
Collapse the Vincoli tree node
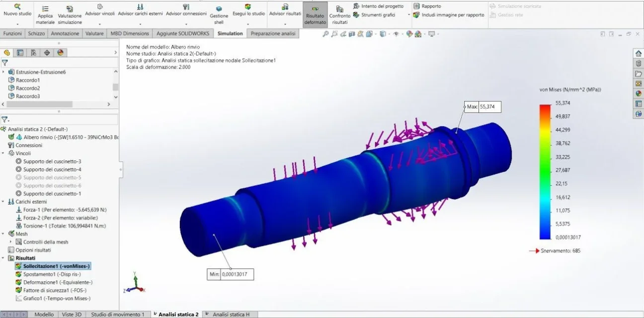click(3, 153)
